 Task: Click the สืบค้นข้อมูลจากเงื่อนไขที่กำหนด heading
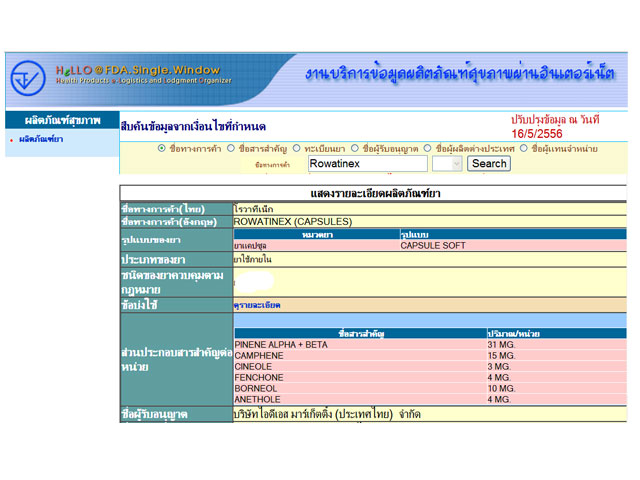point(193,127)
